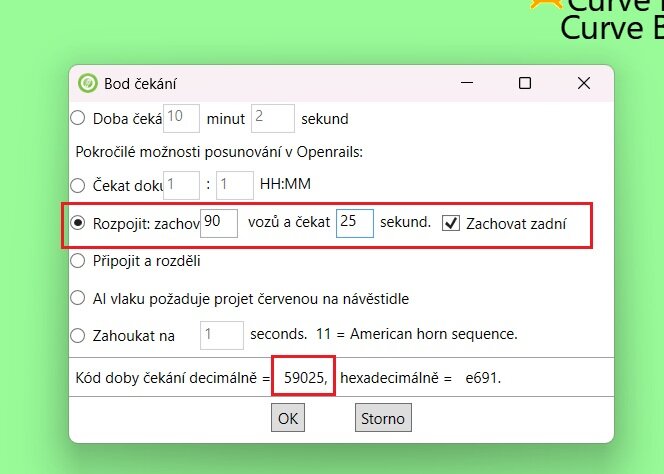Select the Čekat dokud radio button
The width and height of the screenshot is (664, 474).
[78, 185]
